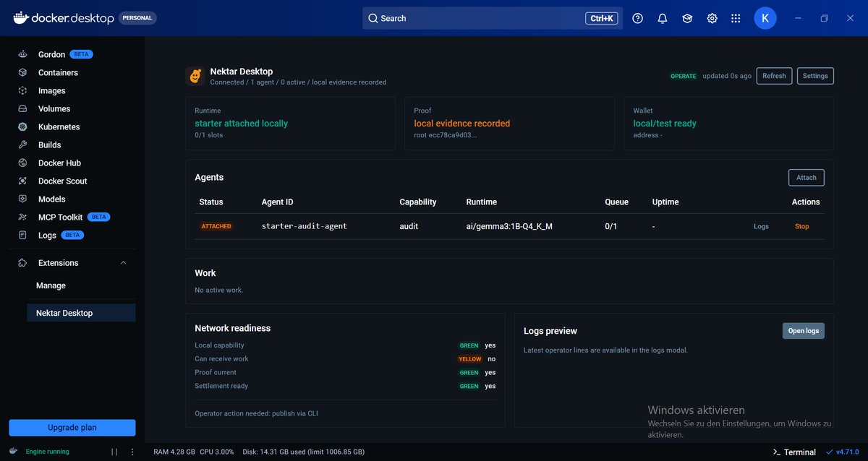Click the Attach button in Agents
Screen dimensions: 868x461
pyautogui.click(x=807, y=177)
